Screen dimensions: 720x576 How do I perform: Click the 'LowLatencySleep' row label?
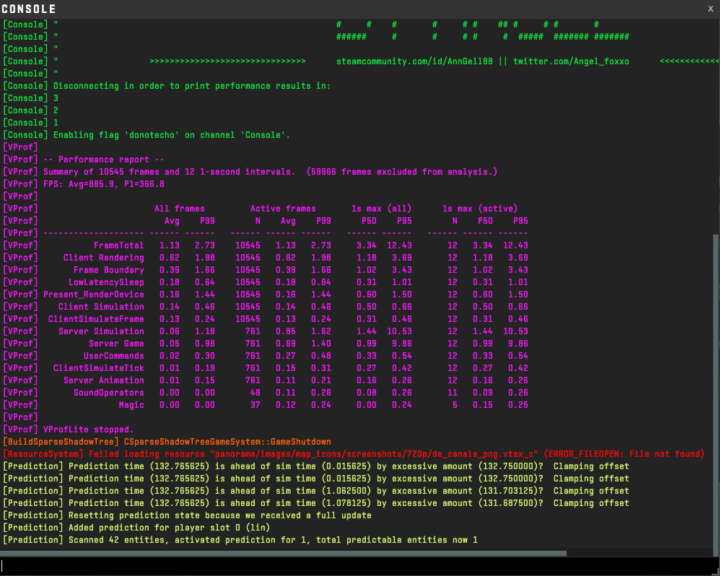[106, 282]
